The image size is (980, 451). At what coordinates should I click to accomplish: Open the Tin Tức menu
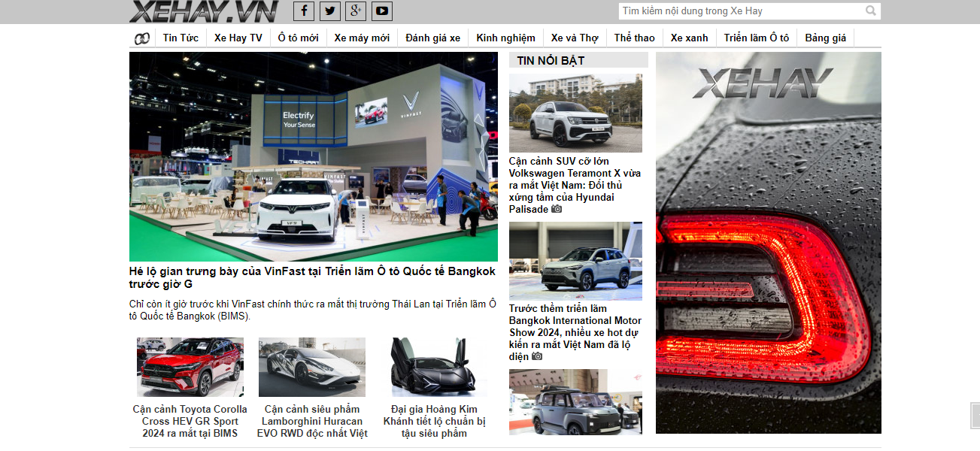[181, 38]
